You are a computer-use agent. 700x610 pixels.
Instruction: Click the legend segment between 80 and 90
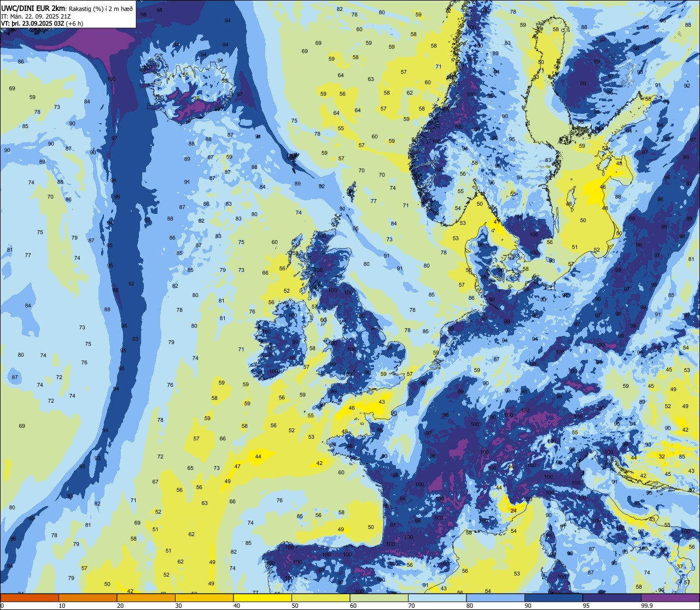(x=495, y=598)
